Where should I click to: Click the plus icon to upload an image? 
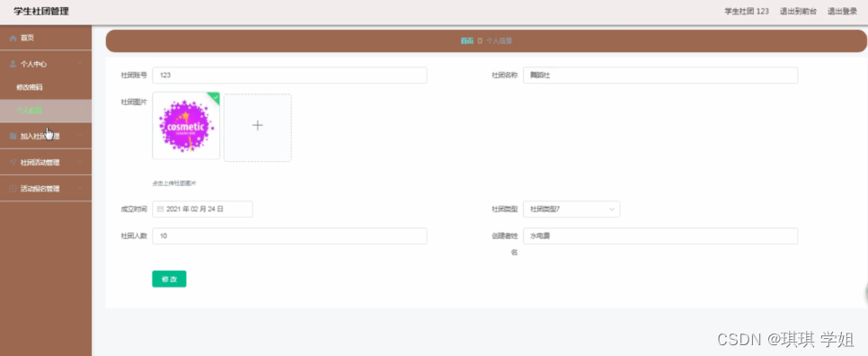pos(257,126)
